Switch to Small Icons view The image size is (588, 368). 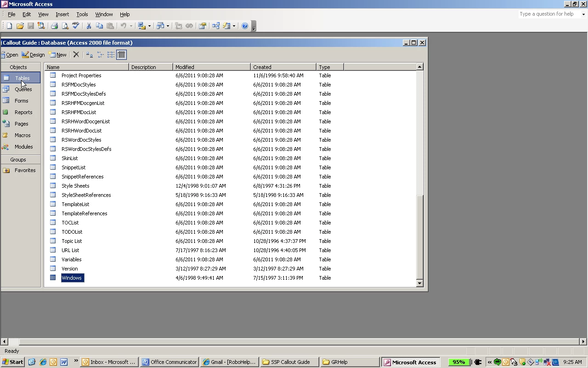point(100,55)
